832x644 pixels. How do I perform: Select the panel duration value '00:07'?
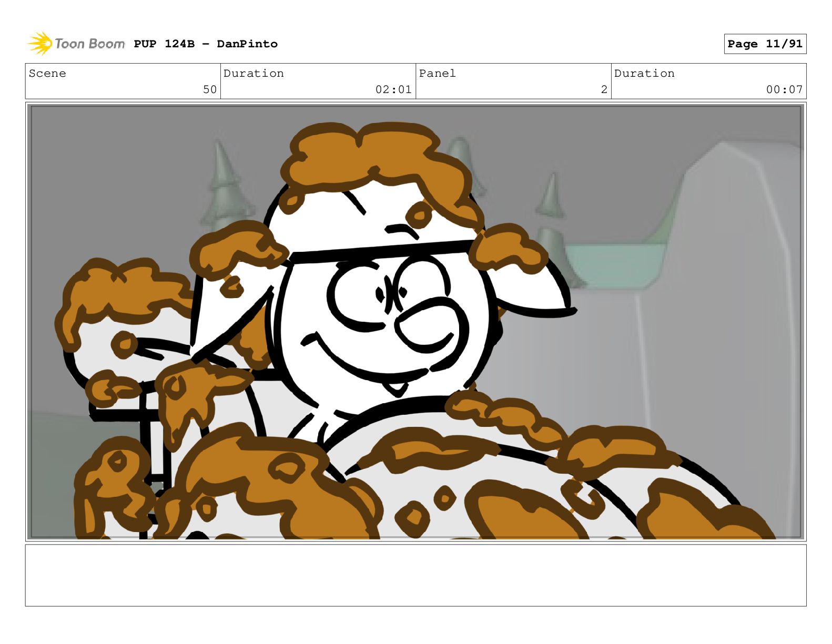[784, 89]
